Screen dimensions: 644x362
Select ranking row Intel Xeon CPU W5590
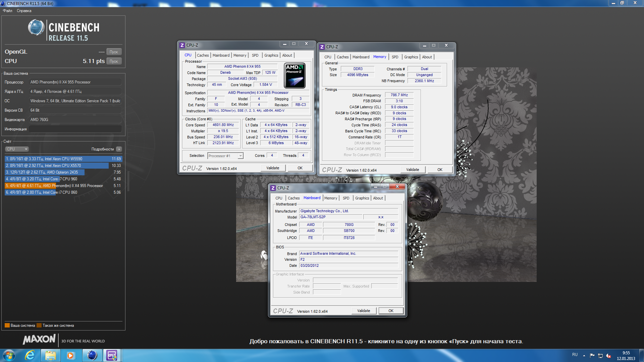click(63, 159)
